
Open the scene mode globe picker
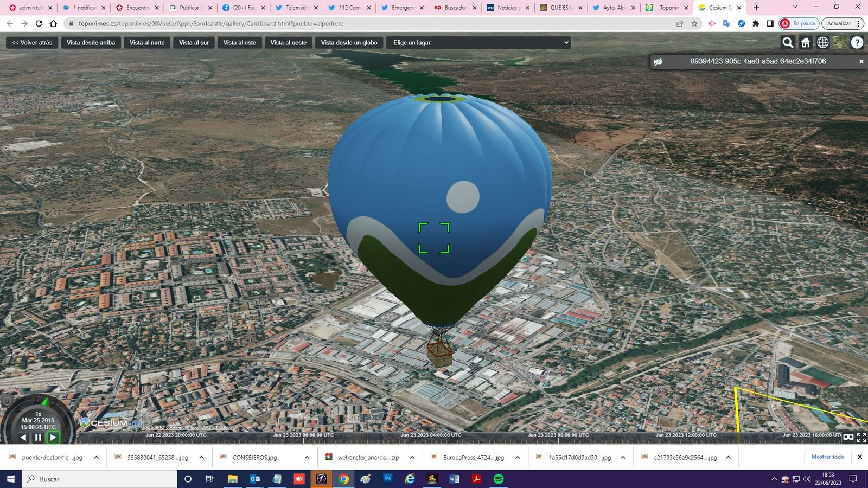[823, 42]
